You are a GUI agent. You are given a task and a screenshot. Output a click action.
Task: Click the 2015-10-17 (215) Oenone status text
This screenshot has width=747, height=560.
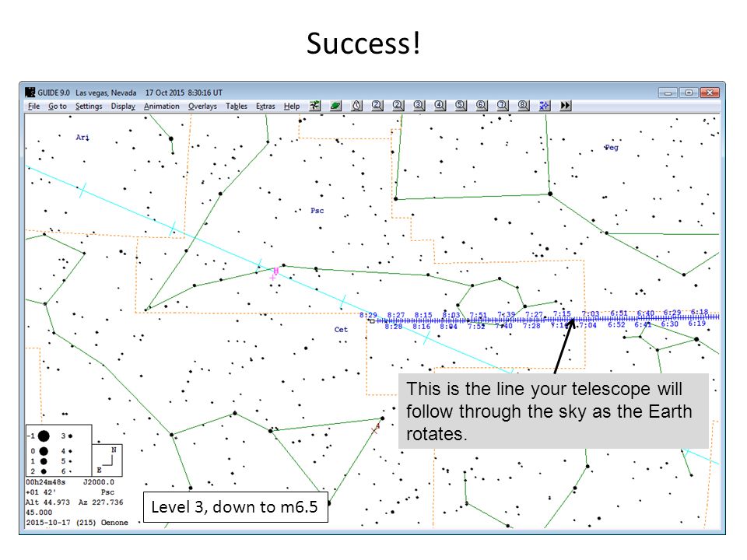[77, 523]
